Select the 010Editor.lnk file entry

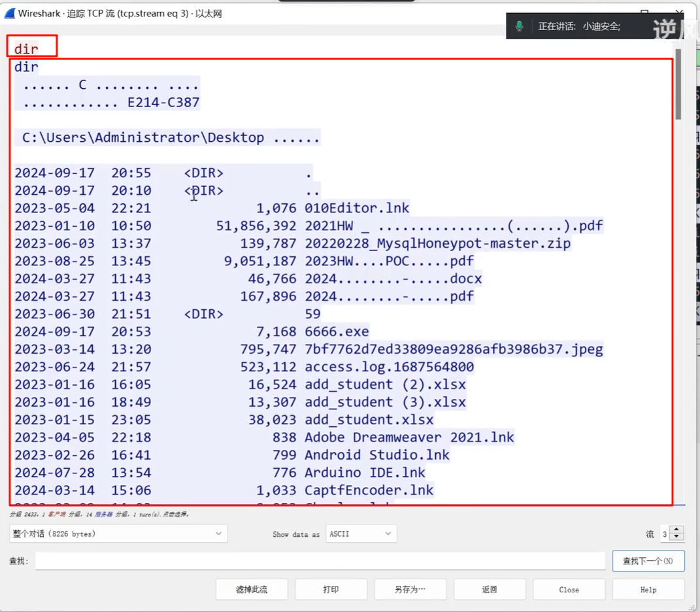pos(357,208)
